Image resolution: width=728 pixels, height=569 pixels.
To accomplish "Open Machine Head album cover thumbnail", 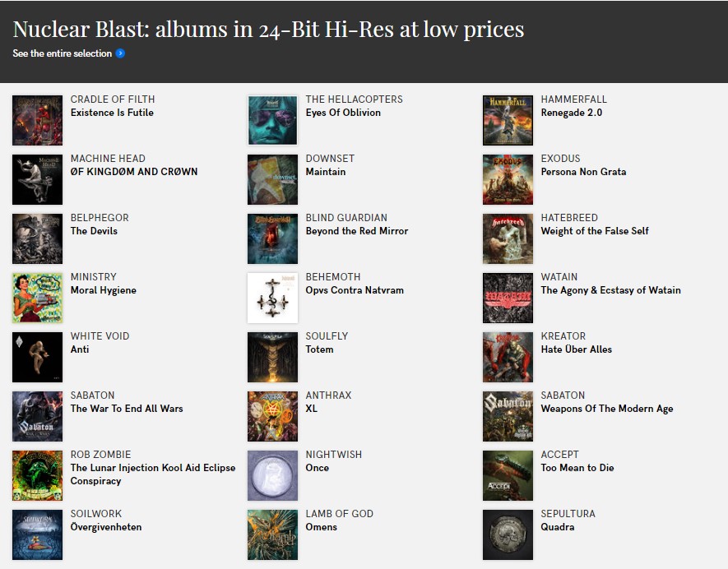I will click(38, 179).
